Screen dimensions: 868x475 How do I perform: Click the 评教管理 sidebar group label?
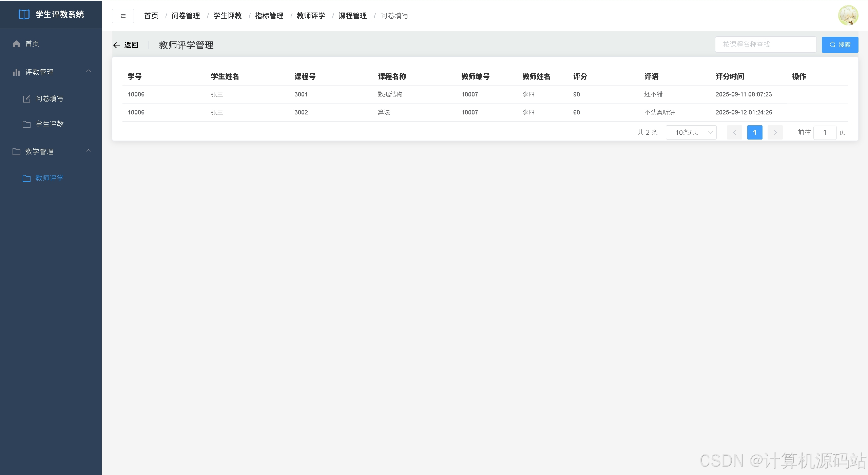pos(39,72)
